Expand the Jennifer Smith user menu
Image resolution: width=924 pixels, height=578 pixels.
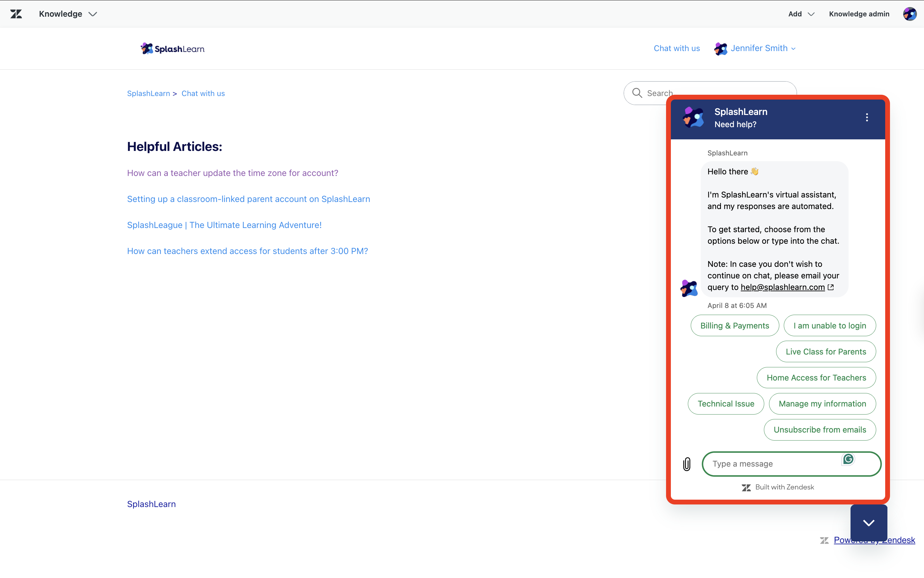[x=763, y=48]
